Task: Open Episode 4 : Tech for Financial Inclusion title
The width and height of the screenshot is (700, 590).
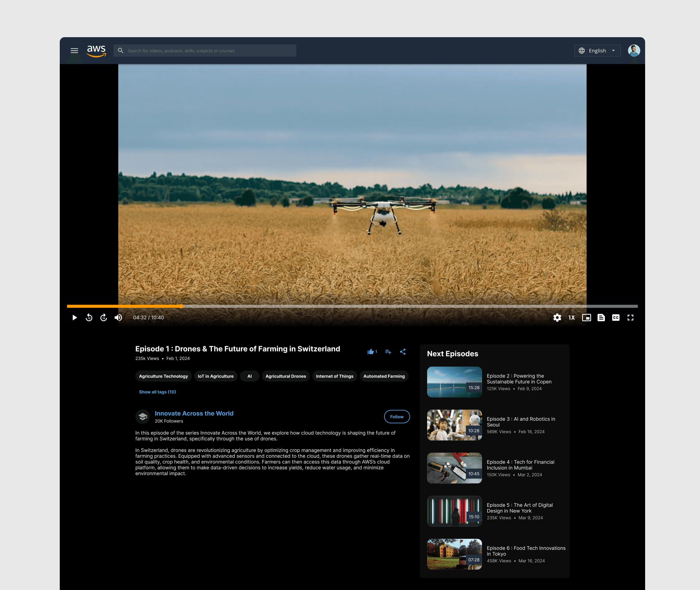Action: click(x=520, y=465)
